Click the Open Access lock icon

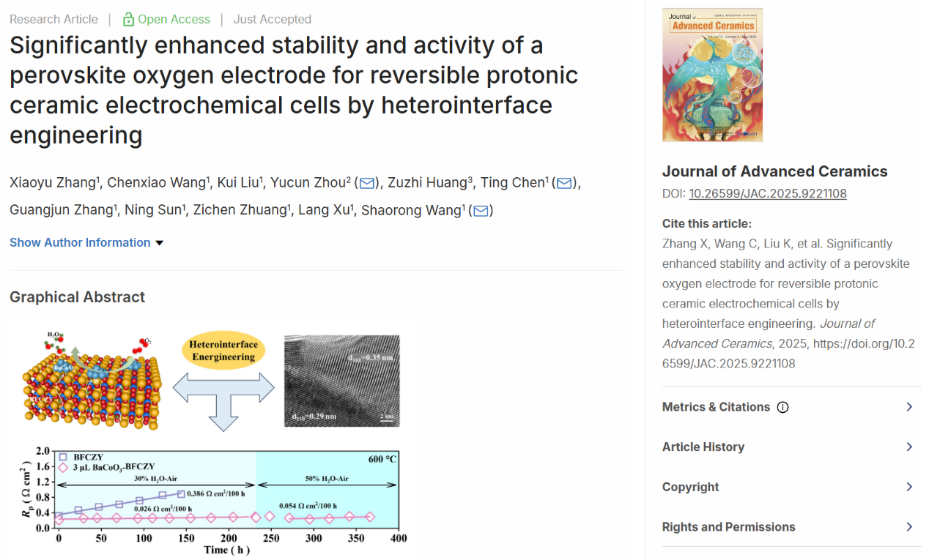[128, 19]
